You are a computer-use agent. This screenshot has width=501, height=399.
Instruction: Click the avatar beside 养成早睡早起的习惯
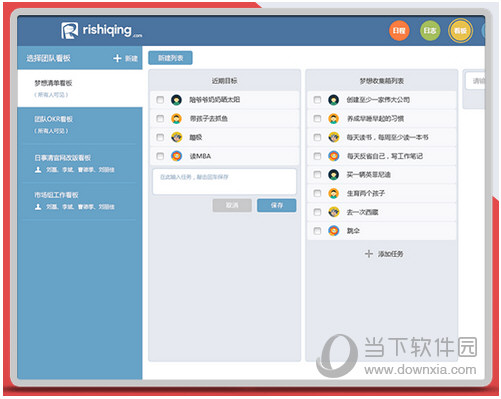click(x=333, y=118)
